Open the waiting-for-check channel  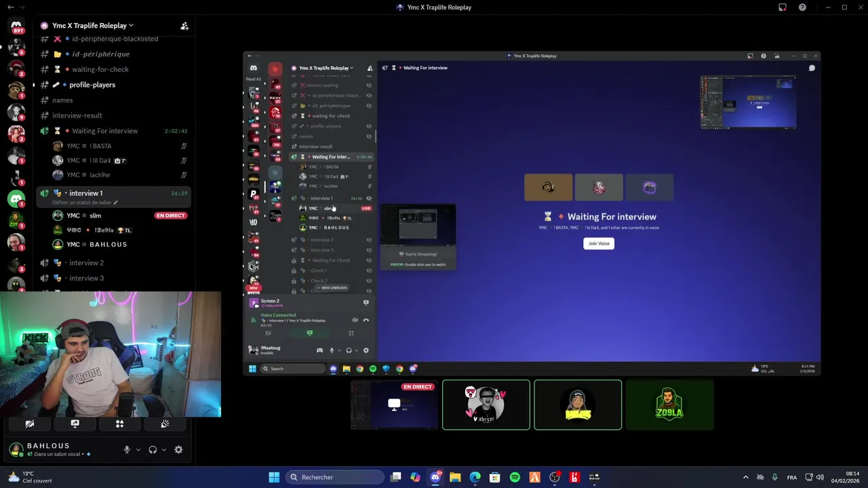(x=113, y=69)
